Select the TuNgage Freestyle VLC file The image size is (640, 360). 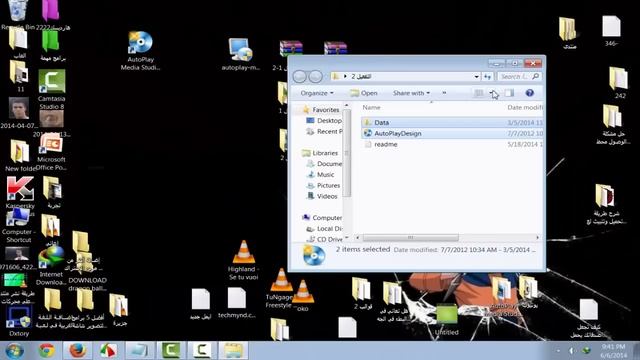(281, 289)
